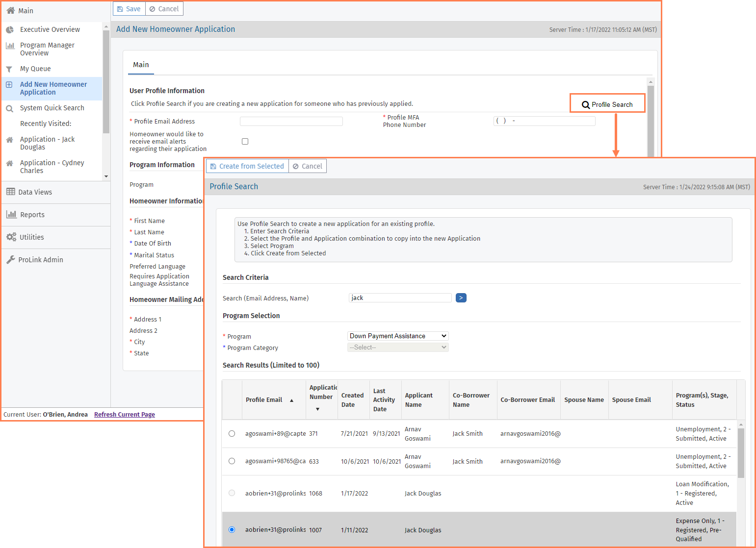Viewport: 756px width, 548px height.
Task: Click the Profile Search button
Action: click(607, 104)
